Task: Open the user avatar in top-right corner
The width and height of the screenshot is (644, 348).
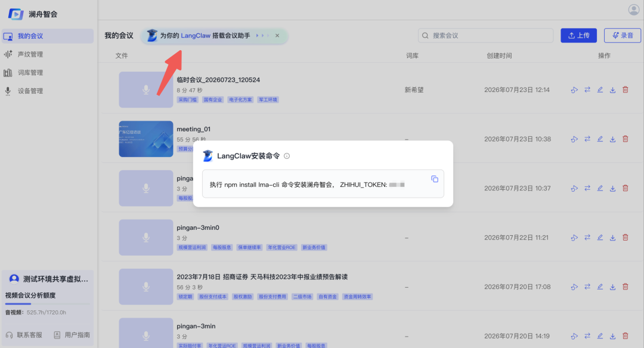Action: 634,10
